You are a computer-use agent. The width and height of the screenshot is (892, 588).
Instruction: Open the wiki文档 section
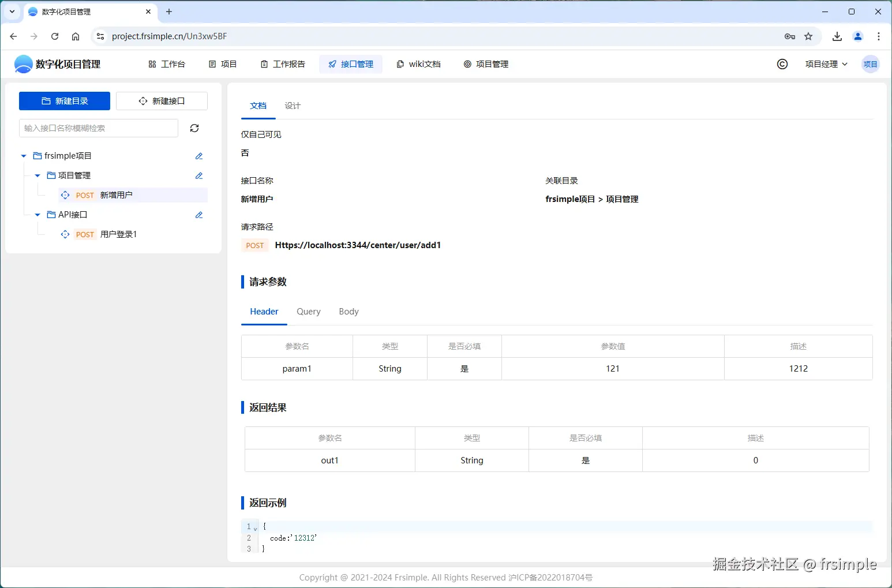tap(418, 64)
